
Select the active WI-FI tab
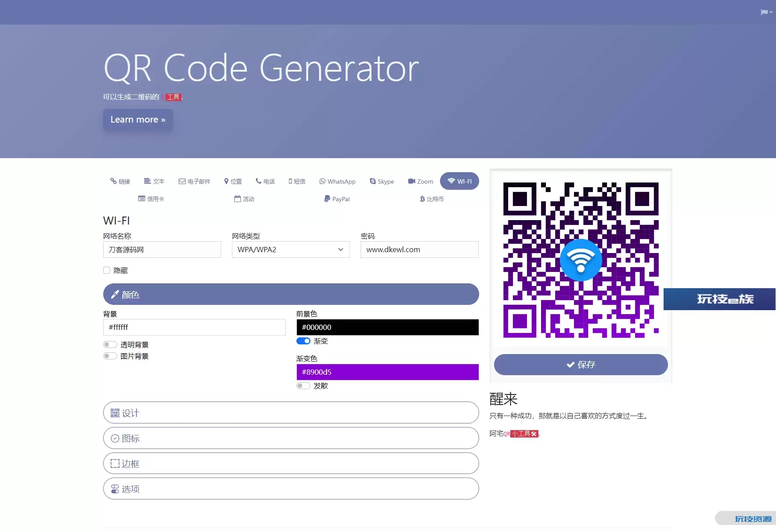(x=459, y=181)
